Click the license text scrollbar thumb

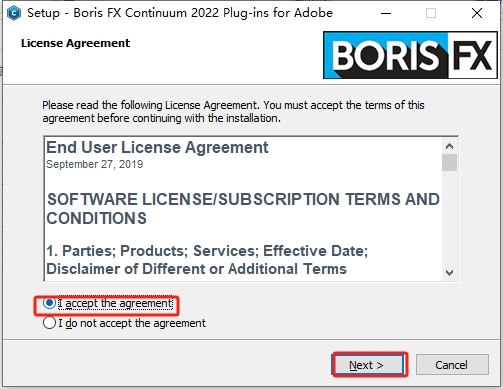coord(449,162)
